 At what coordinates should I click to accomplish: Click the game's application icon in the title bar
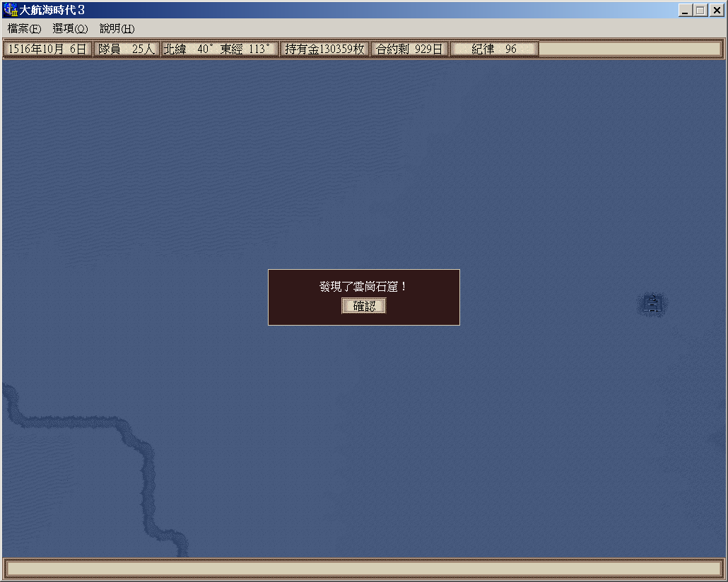(10, 10)
